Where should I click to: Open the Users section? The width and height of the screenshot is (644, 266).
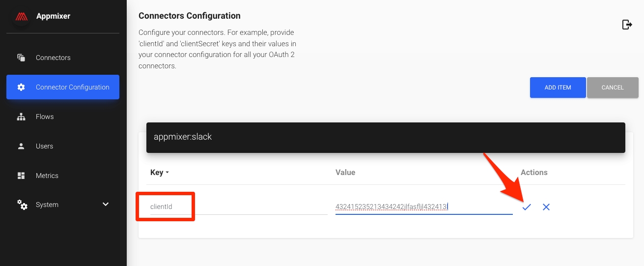pos(44,146)
